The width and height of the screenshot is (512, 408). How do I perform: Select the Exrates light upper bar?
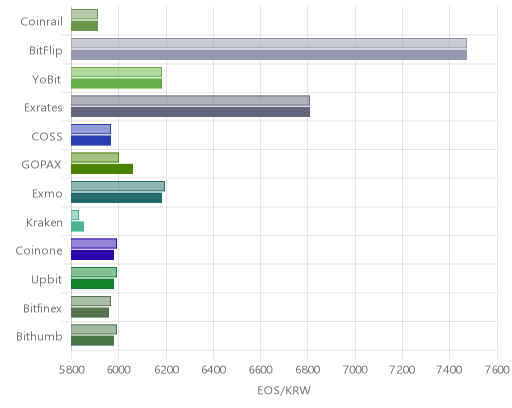point(190,100)
